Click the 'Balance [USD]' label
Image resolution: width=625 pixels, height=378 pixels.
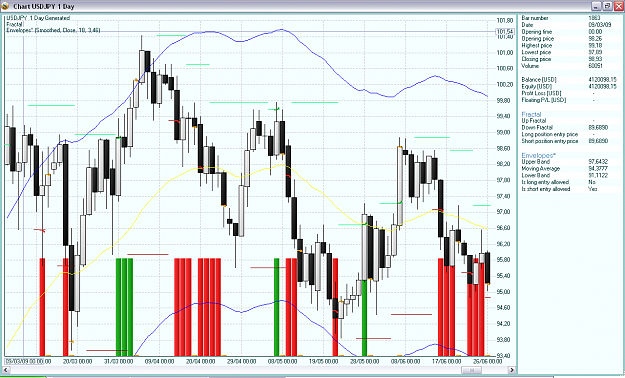coord(539,80)
